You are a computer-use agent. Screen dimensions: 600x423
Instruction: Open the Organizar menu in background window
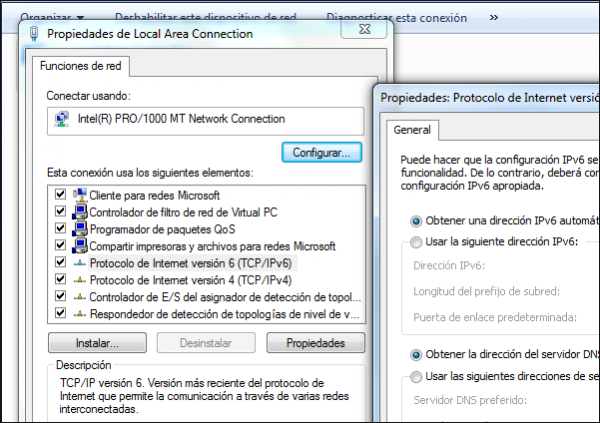[x=52, y=18]
